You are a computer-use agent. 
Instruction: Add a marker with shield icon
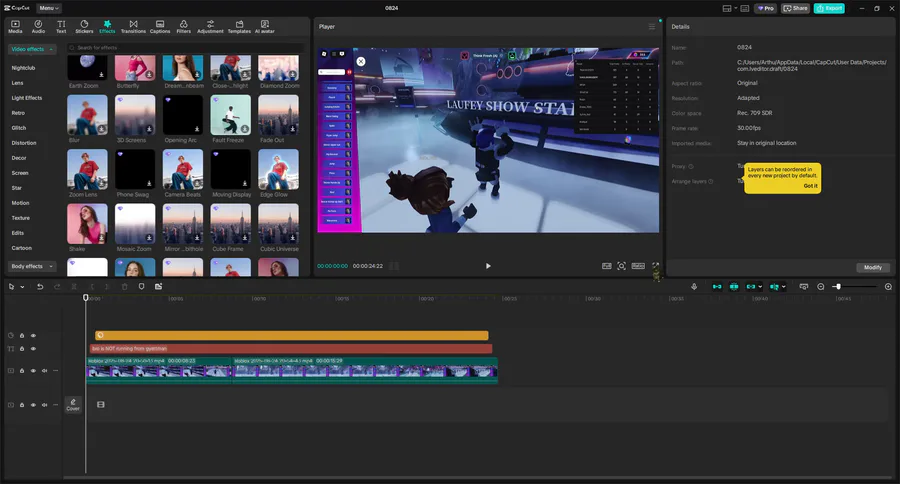click(x=141, y=286)
